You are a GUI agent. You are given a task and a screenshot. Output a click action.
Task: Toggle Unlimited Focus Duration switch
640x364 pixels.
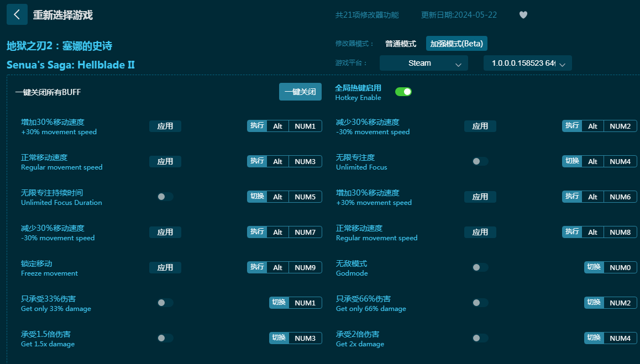(x=165, y=197)
